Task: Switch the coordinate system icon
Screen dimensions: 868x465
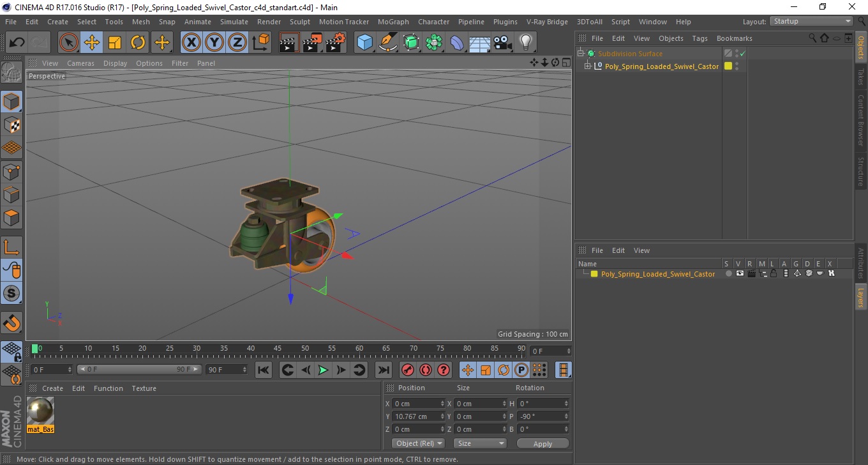Action: click(260, 43)
